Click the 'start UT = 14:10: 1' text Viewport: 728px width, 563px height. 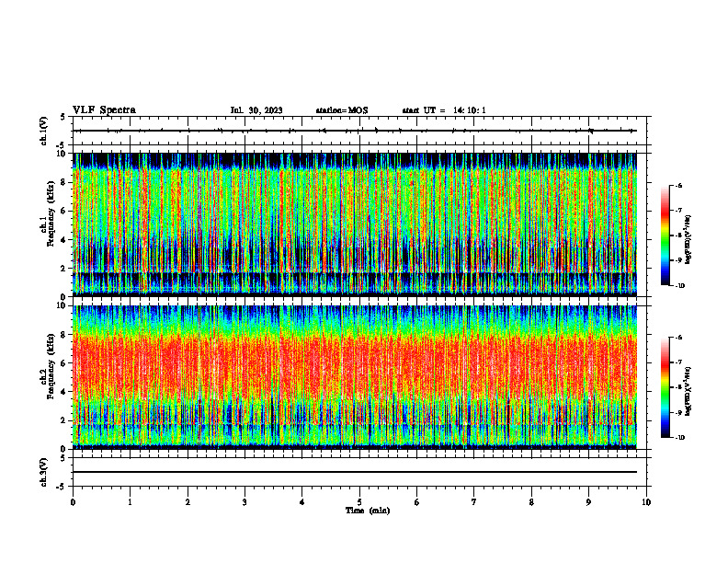pyautogui.click(x=444, y=110)
